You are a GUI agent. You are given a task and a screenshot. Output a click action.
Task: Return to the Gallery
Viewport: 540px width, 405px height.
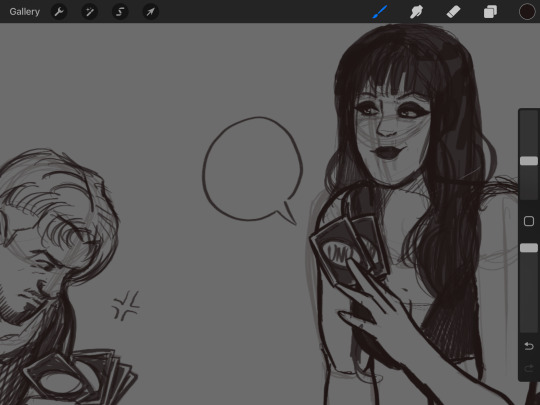coord(24,12)
